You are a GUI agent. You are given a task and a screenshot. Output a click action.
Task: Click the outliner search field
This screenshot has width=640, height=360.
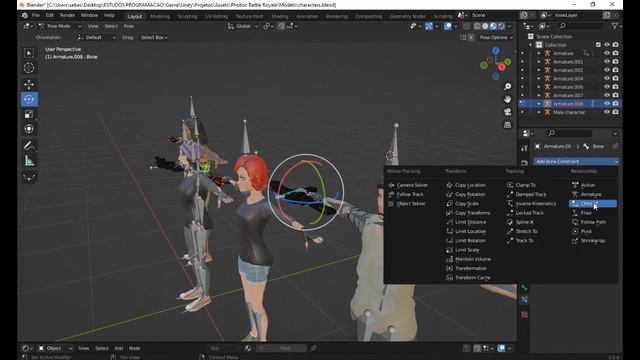[580, 26]
